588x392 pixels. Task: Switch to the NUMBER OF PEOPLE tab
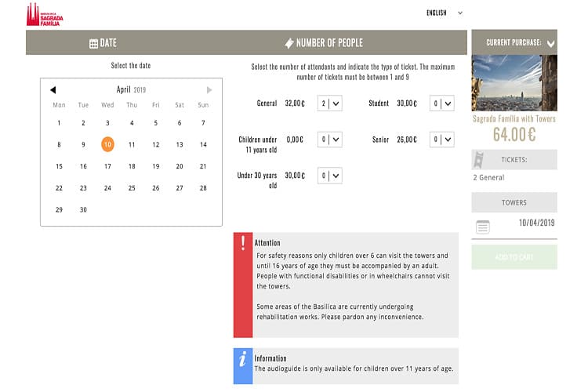[324, 43]
